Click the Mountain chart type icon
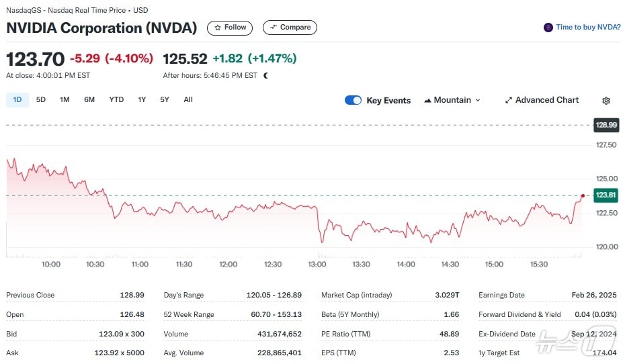623x364 pixels. (x=427, y=100)
